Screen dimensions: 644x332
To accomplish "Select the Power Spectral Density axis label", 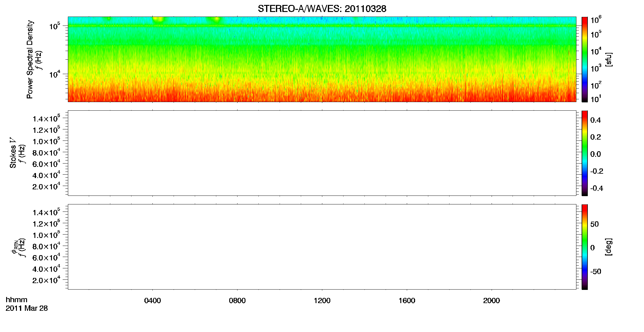I will (x=30, y=59).
